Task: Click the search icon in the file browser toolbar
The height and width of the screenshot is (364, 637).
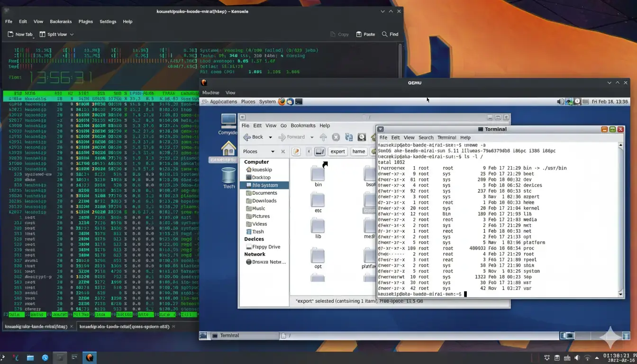Action: 361,137
